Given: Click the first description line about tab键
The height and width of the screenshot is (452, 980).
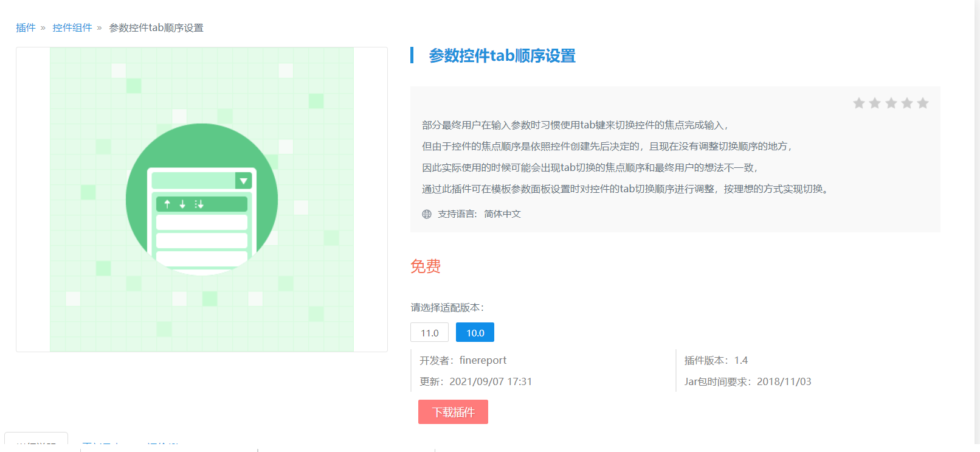Looking at the screenshot, I should 575,125.
